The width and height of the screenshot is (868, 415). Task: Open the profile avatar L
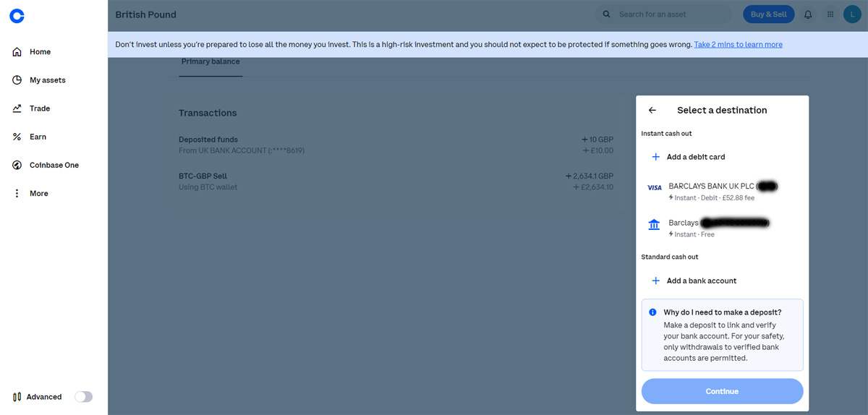851,14
